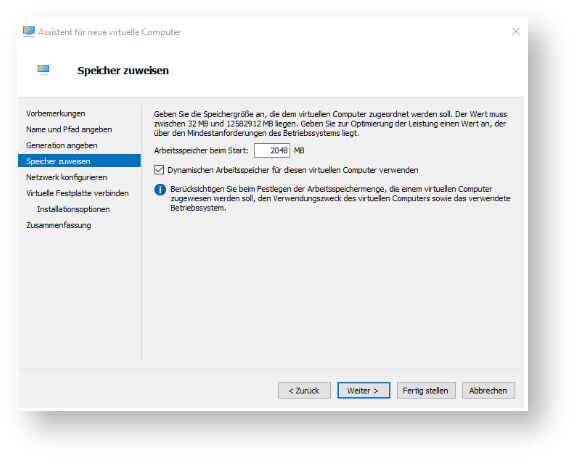576x459 pixels.
Task: Click the Abbrechen button
Action: (488, 391)
